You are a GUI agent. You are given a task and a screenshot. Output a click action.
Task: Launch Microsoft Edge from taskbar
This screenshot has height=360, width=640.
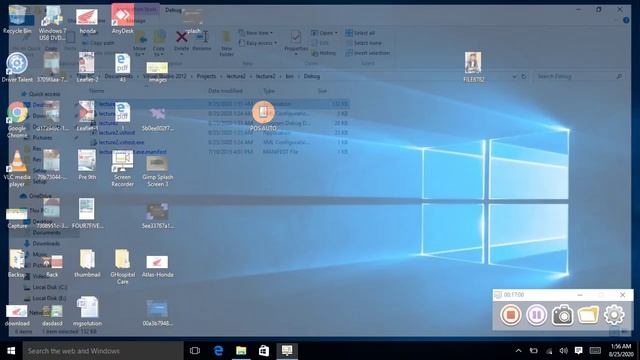[218, 351]
